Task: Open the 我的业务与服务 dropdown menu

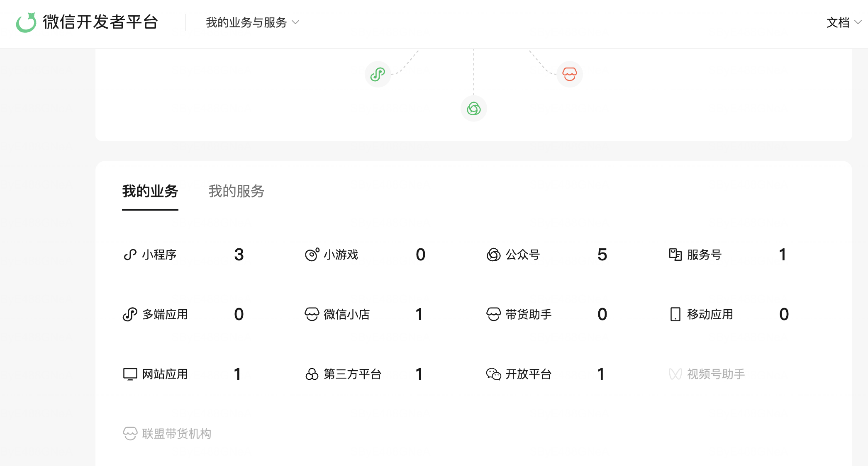Action: [x=252, y=22]
